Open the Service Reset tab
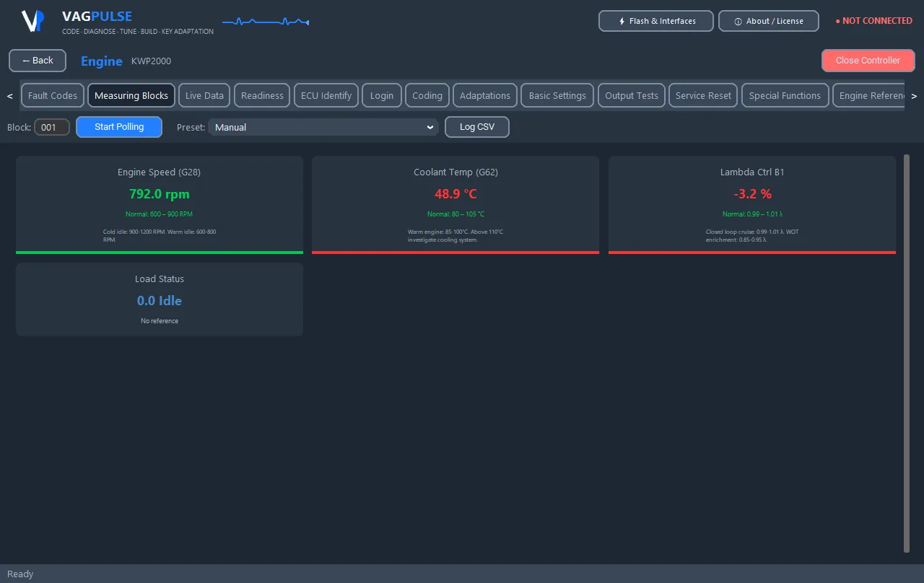Screen dimensions: 924x583 (x=703, y=95)
